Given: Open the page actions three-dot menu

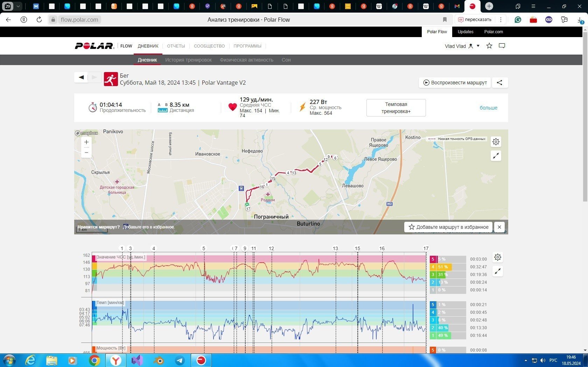Looking at the screenshot, I should [501, 20].
